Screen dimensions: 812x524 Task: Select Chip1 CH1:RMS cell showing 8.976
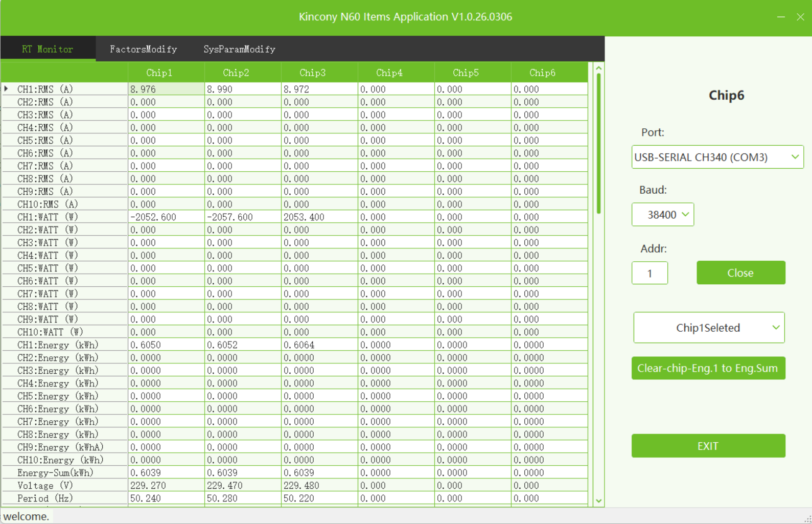(166, 89)
